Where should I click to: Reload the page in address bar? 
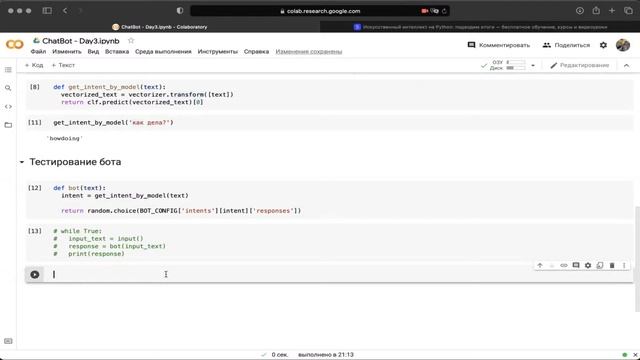[x=444, y=11]
